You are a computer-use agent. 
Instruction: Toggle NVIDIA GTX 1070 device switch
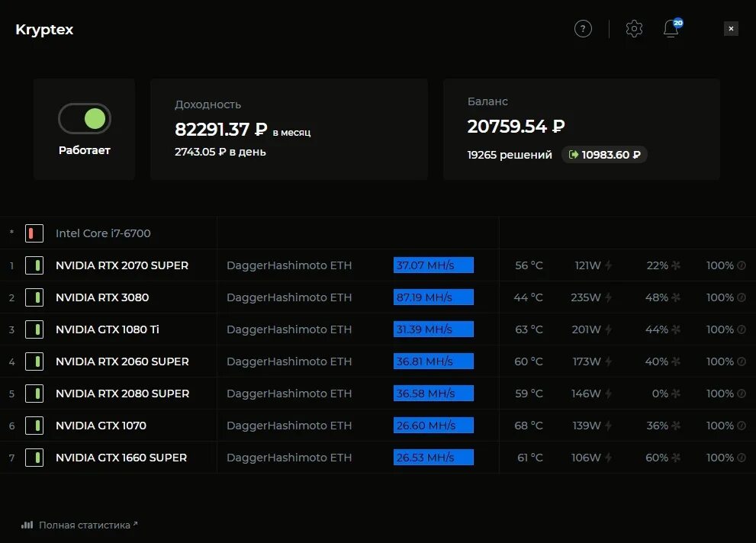[x=34, y=426]
